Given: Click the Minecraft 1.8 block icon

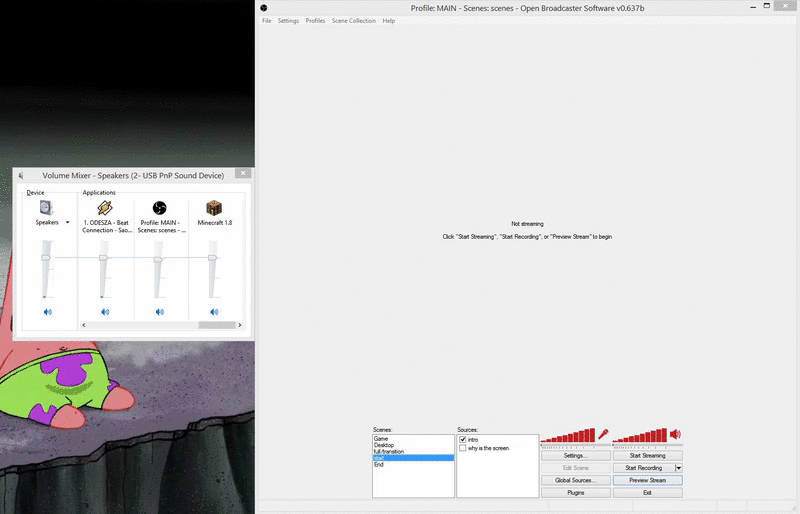Looking at the screenshot, I should tap(214, 208).
